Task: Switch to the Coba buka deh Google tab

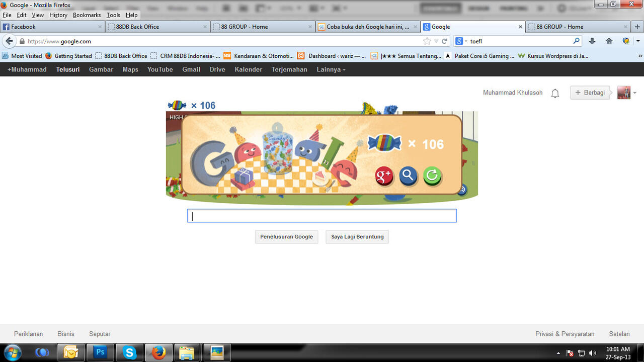Action: pos(368,27)
